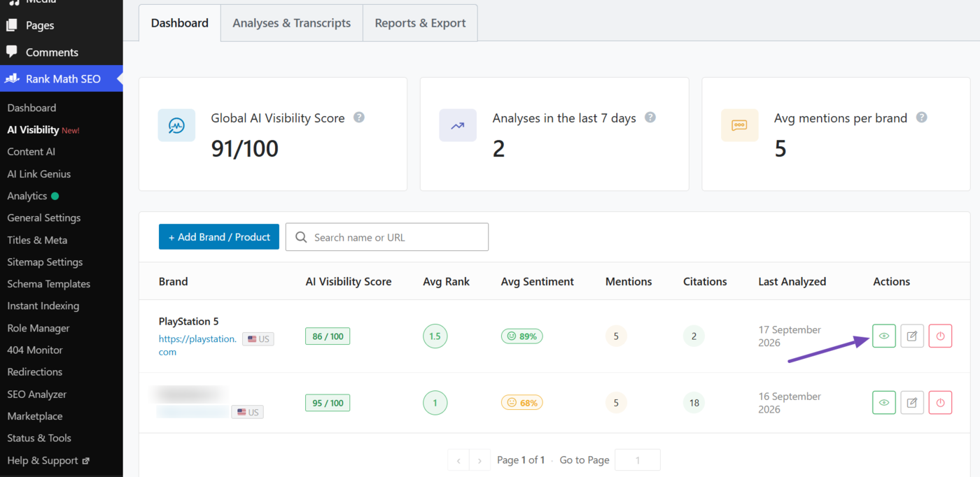Go to next page arrow in pagination

click(x=479, y=460)
